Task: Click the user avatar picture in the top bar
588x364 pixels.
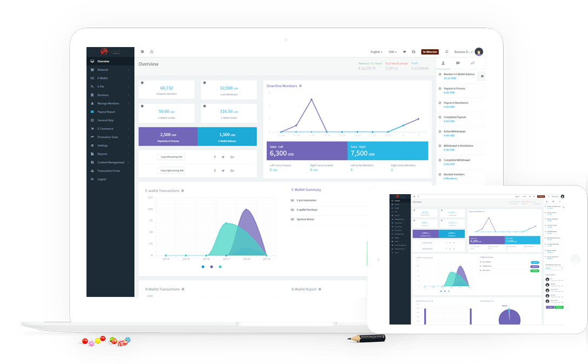Action: coord(479,52)
